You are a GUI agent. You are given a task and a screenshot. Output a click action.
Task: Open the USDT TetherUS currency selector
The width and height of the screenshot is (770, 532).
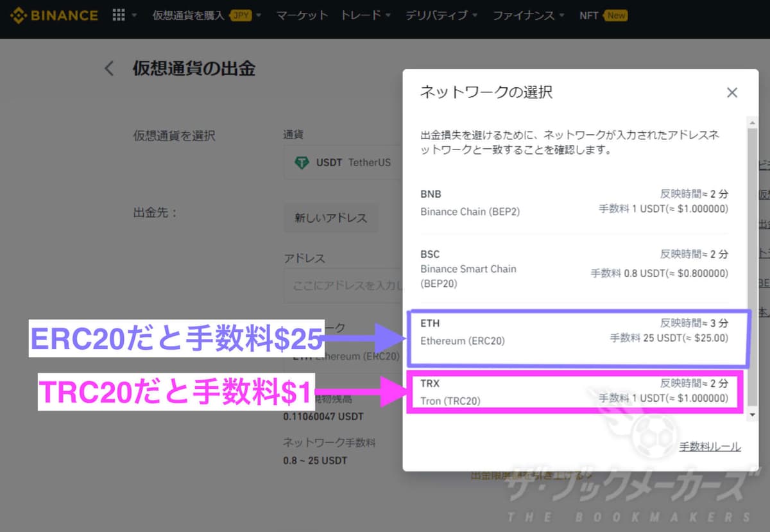coord(343,162)
